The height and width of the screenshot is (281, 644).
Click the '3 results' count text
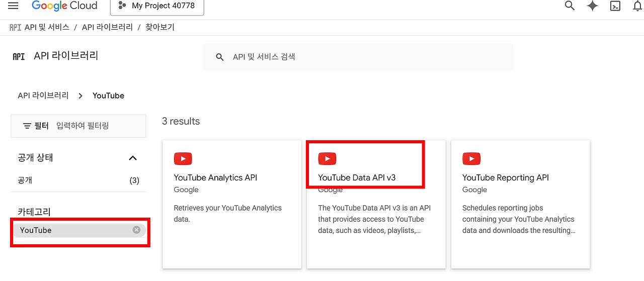pyautogui.click(x=181, y=121)
